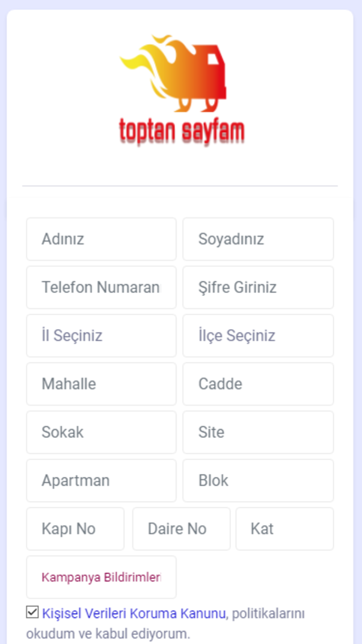The image size is (362, 644).
Task: Click the Telefon Numaranız input
Action: click(x=101, y=287)
